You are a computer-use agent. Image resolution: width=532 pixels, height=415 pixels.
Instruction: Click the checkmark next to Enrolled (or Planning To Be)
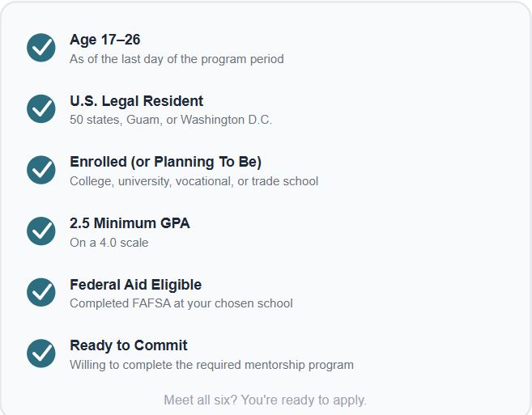pos(41,170)
